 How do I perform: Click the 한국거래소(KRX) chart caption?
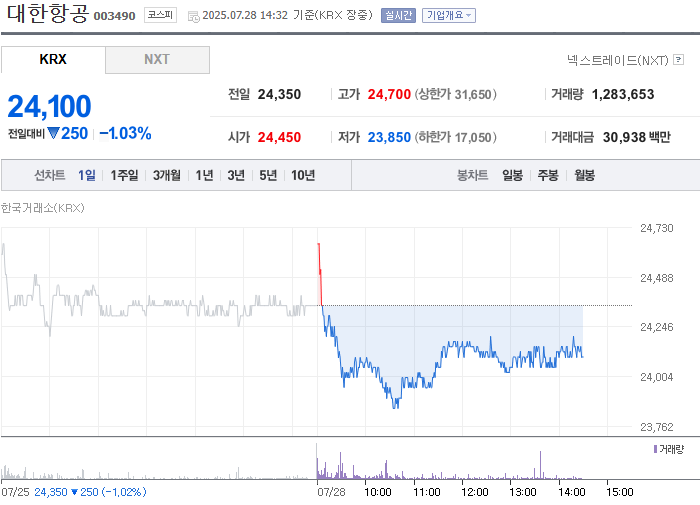click(42, 208)
